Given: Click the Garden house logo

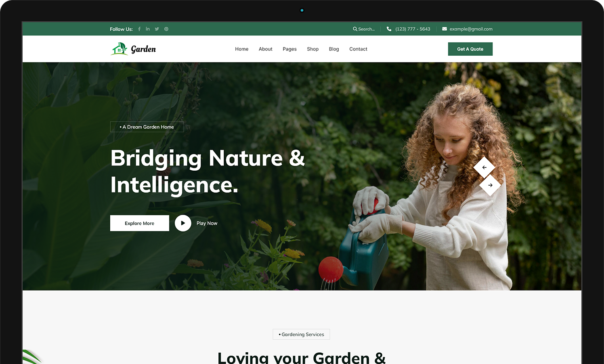Looking at the screenshot, I should point(133,49).
